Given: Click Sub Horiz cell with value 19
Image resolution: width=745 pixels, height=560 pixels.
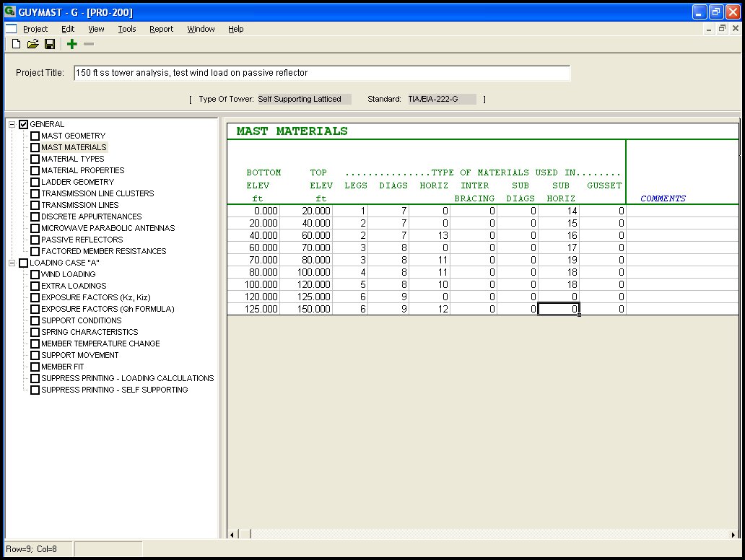Looking at the screenshot, I should [559, 261].
